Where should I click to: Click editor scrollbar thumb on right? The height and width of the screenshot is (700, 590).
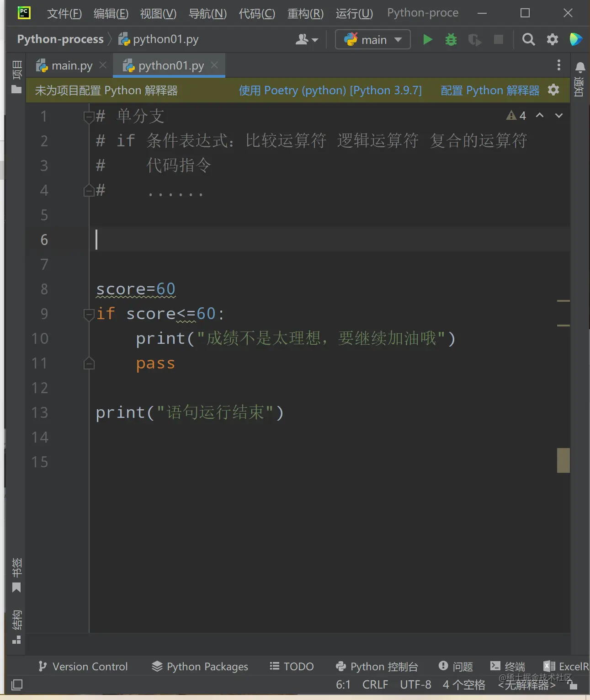pos(563,460)
